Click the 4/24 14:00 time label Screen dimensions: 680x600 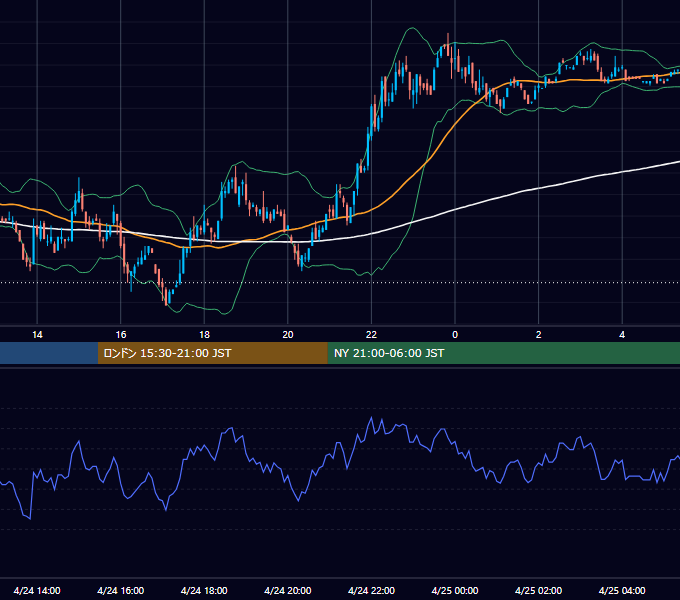[37, 590]
